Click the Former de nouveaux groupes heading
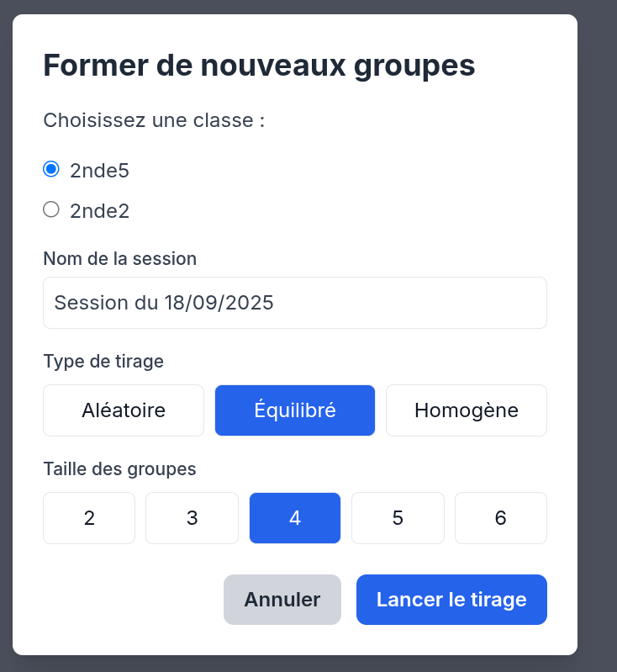Image resolution: width=617 pixels, height=672 pixels. pyautogui.click(x=259, y=66)
